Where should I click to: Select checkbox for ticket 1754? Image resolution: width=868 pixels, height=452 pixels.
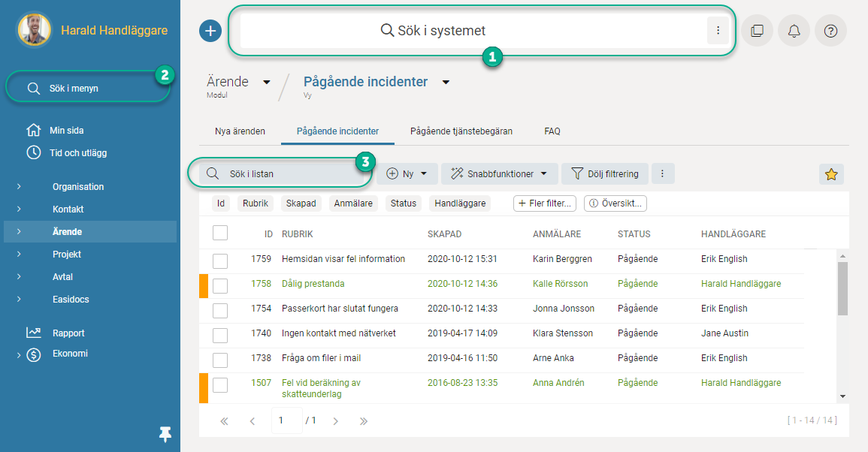click(x=220, y=309)
